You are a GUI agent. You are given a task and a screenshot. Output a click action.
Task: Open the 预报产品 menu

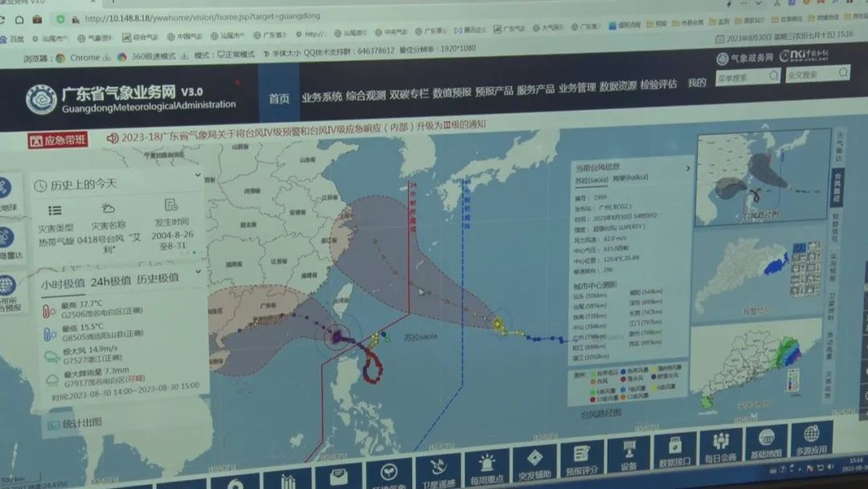tap(493, 91)
